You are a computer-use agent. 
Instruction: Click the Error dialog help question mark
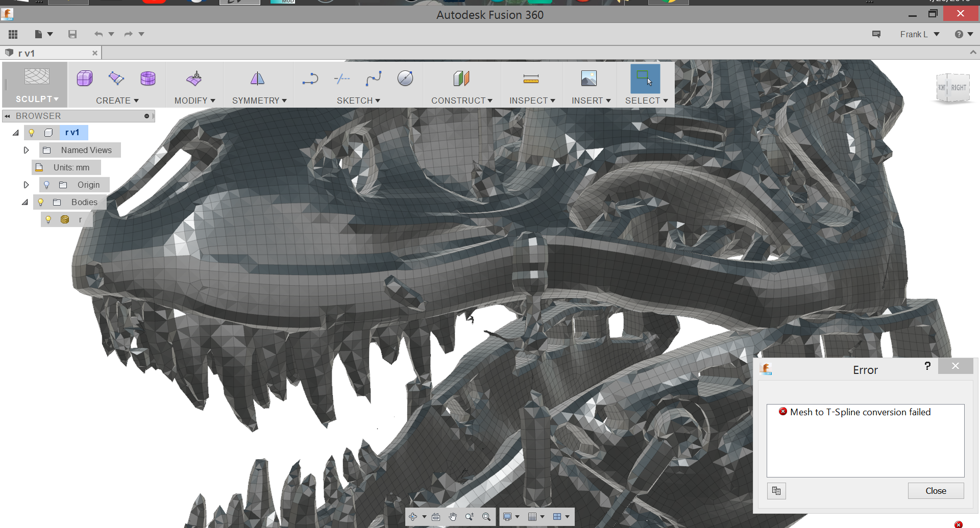click(927, 366)
